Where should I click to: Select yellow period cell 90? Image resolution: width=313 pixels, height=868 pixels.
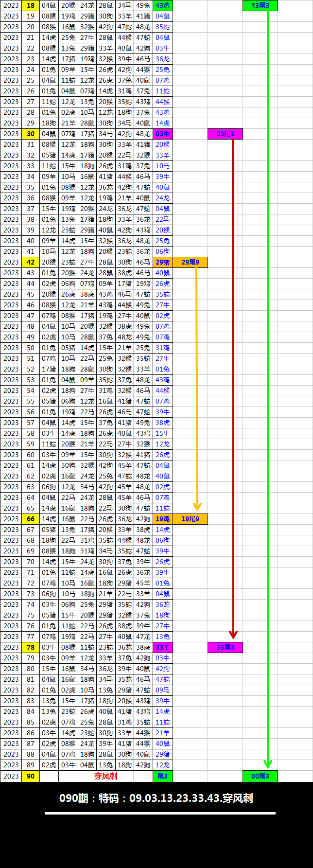point(31,776)
